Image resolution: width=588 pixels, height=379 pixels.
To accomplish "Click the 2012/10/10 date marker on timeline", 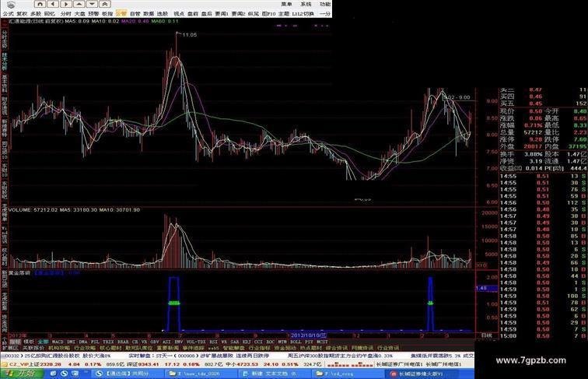I will coord(309,335).
